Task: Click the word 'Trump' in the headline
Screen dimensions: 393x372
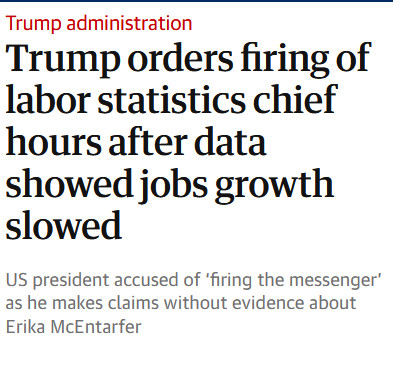Action: [x=63, y=58]
